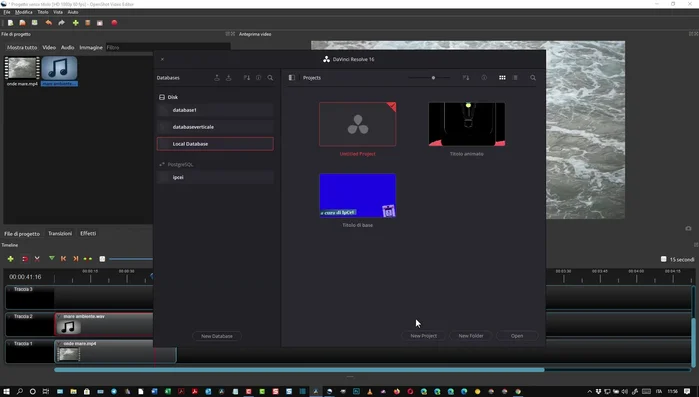Jump to next marker in timeline toolbar

[x=75, y=259]
